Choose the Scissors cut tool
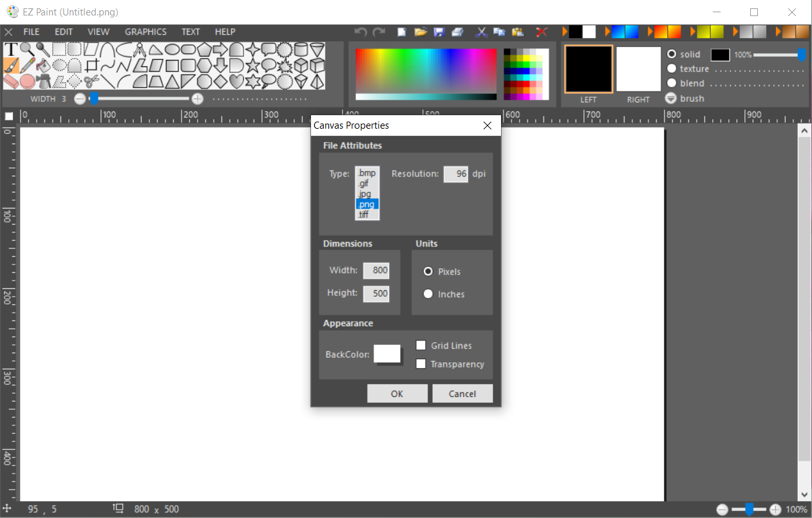Screen dimensions: 812x518 pos(90,81)
